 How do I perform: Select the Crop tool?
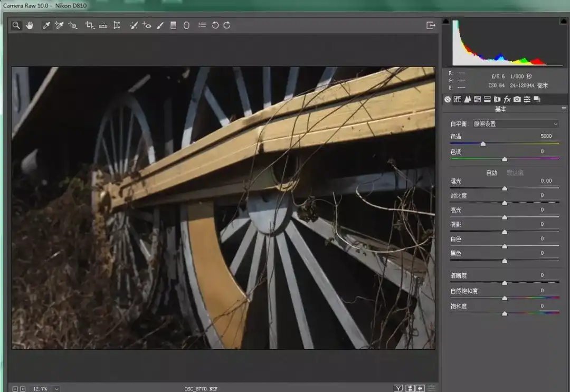89,25
